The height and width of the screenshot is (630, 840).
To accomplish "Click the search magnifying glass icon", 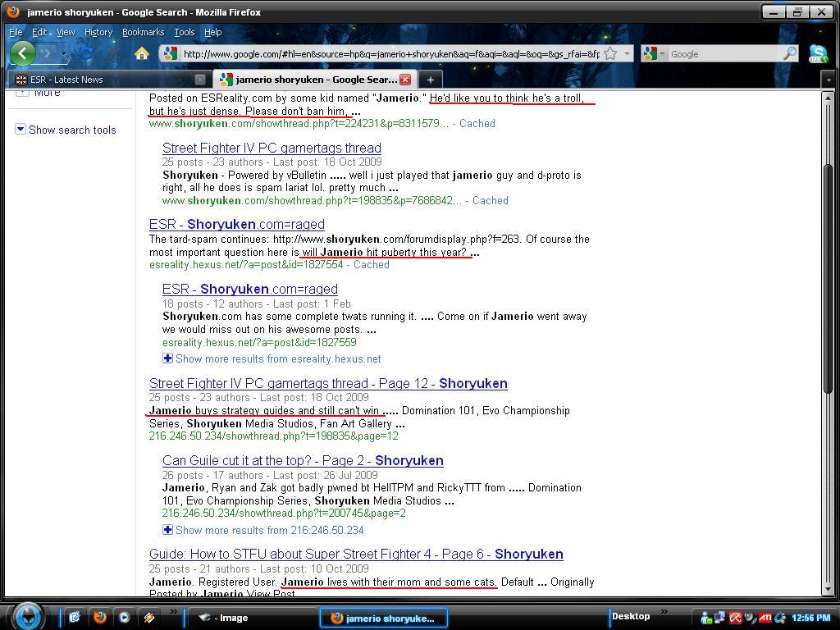I will [789, 54].
